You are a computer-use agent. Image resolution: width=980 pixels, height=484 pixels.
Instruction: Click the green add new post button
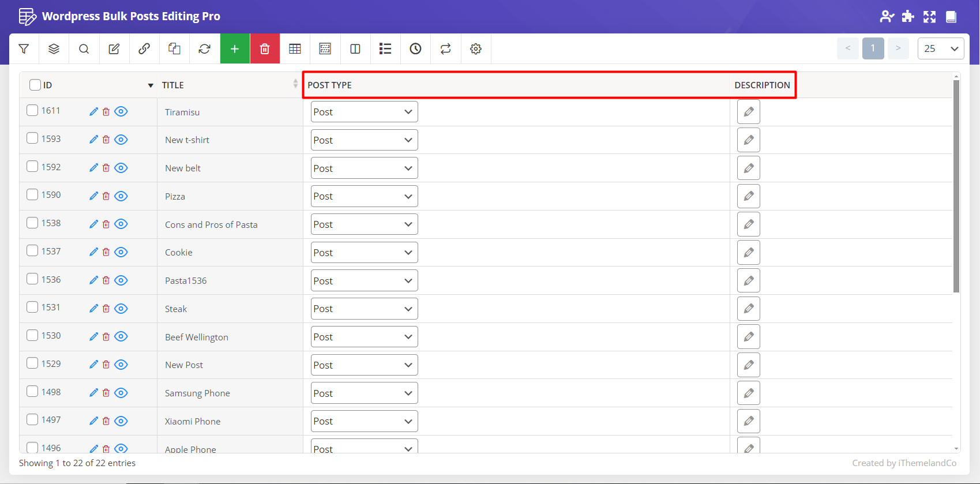[235, 49]
